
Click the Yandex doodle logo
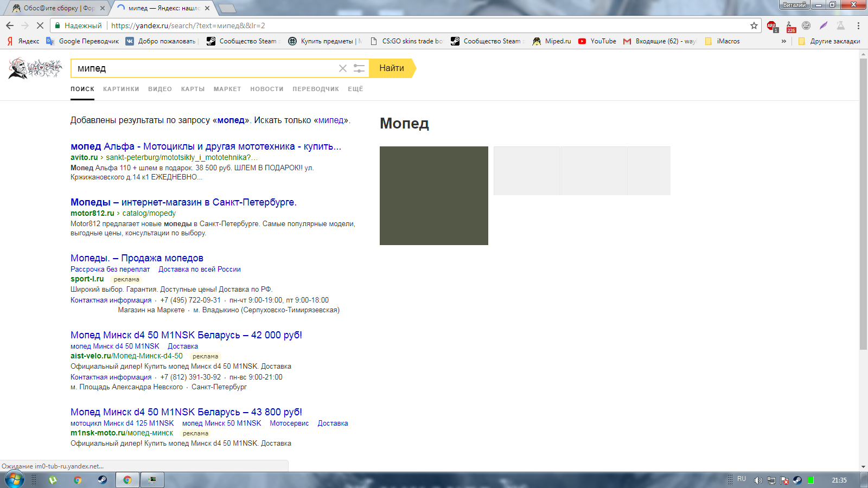pyautogui.click(x=35, y=68)
